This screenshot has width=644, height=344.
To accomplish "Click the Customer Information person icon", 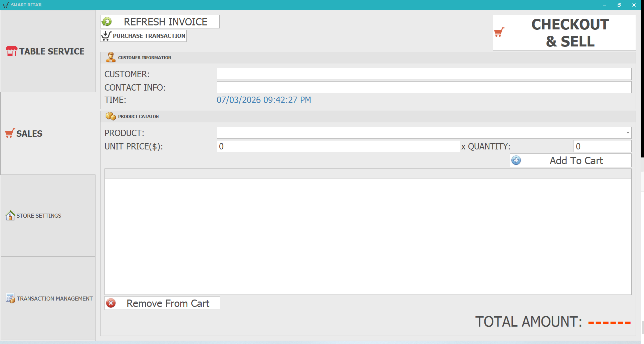I will (x=111, y=57).
